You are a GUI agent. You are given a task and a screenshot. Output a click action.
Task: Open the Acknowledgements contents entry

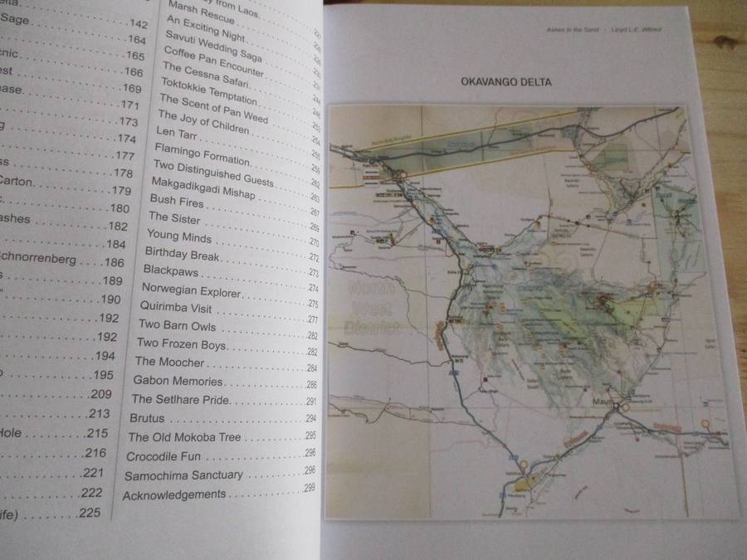[174, 494]
